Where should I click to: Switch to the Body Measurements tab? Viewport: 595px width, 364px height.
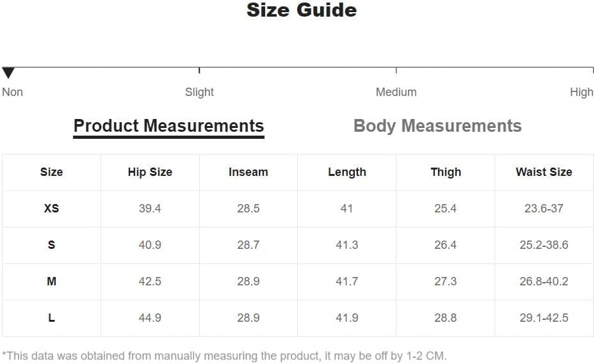[437, 126]
